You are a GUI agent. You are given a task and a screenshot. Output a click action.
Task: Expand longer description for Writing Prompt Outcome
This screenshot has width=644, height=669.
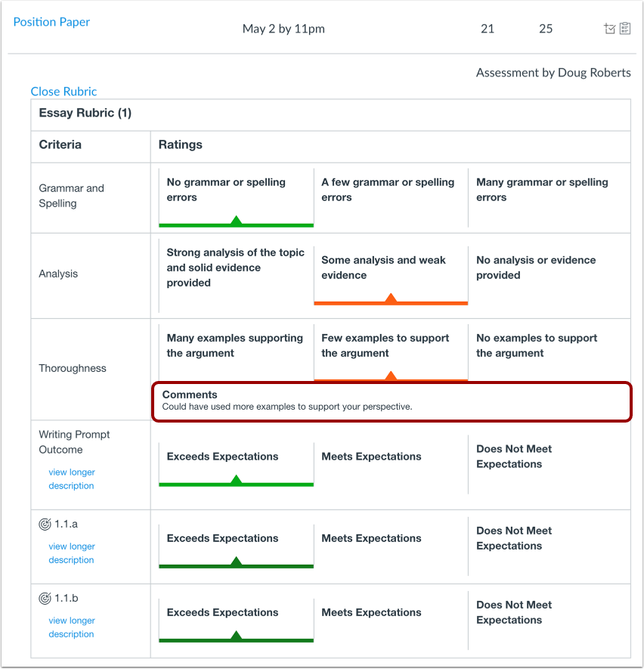[x=72, y=479]
